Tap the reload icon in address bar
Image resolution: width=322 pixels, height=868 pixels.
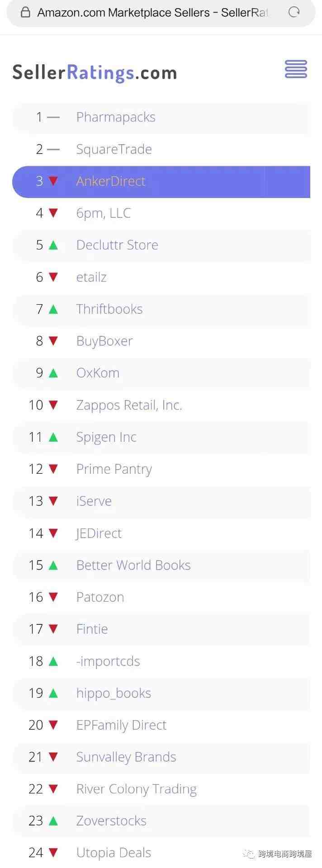pos(294,12)
